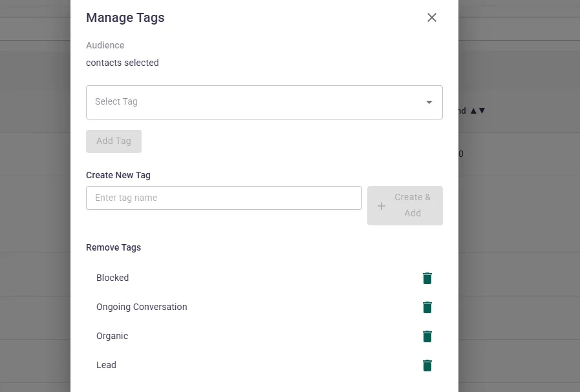
Task: Click the Select Tag dropdown arrow
Action: click(x=429, y=102)
